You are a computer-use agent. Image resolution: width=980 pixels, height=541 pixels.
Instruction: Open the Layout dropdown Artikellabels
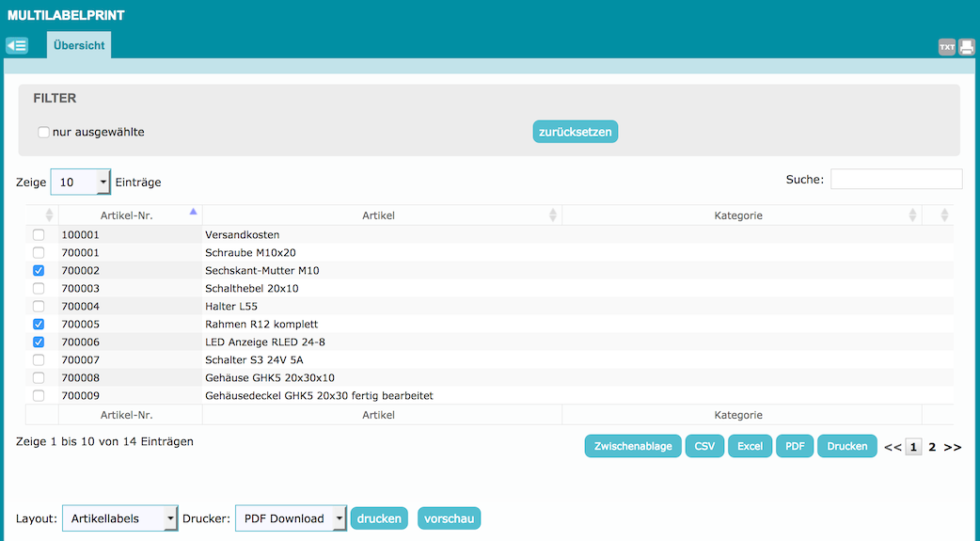point(119,518)
